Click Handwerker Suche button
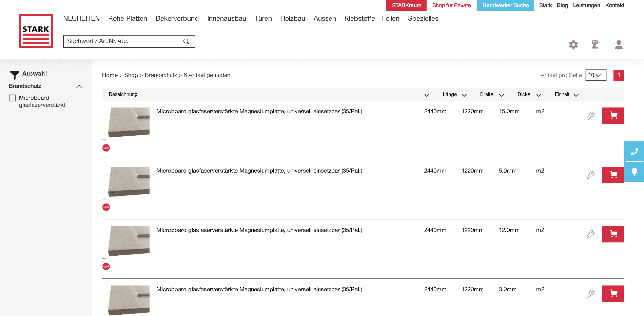Image resolution: width=644 pixels, height=316 pixels. tap(505, 5)
